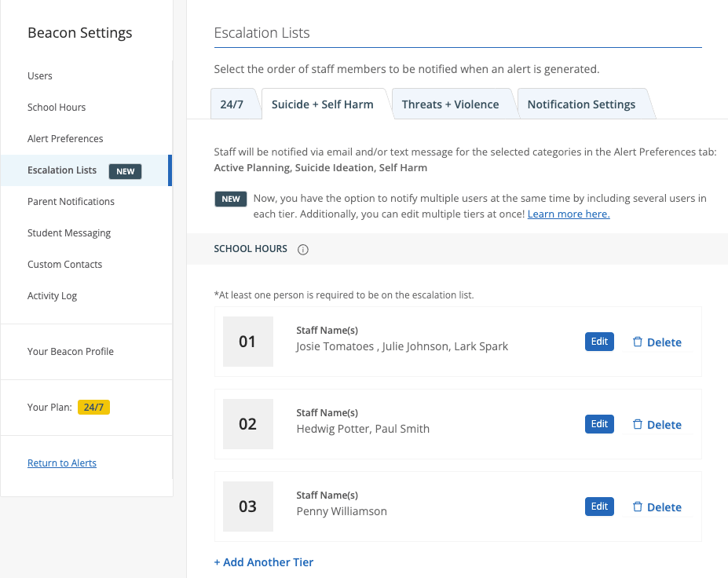Click trash icon for tier 03
The image size is (728, 578).
[x=638, y=507]
